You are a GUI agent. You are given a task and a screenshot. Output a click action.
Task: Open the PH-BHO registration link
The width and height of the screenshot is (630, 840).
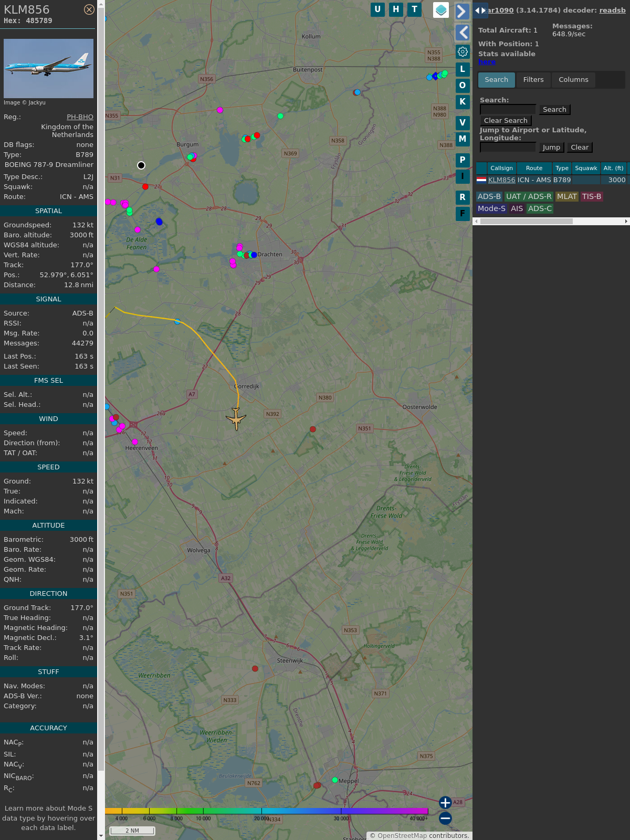(80, 117)
